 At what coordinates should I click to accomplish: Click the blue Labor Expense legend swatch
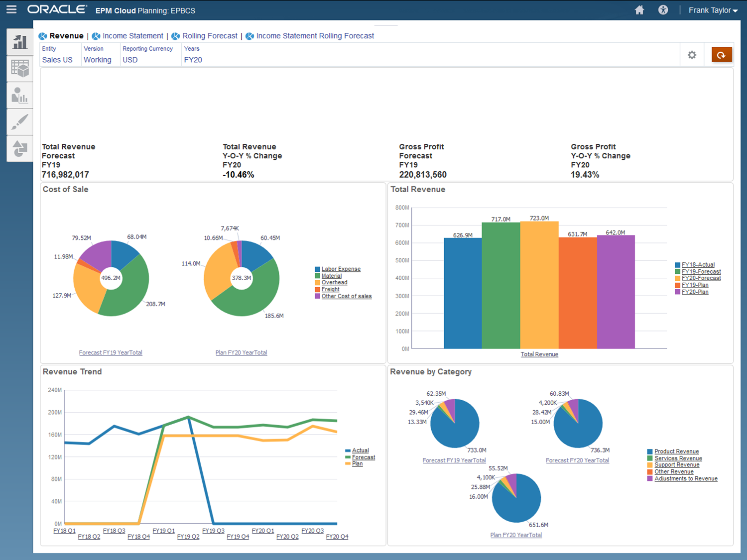[x=317, y=269]
